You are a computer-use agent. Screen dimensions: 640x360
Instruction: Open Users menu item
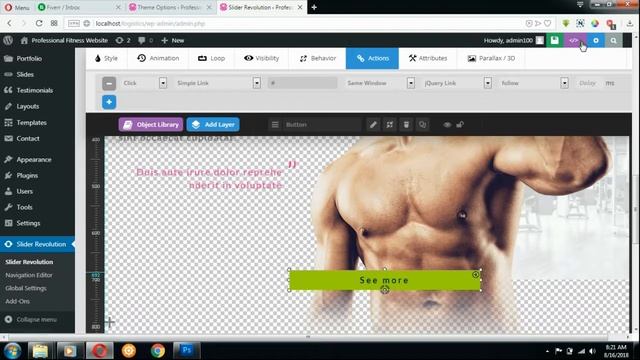click(x=24, y=191)
